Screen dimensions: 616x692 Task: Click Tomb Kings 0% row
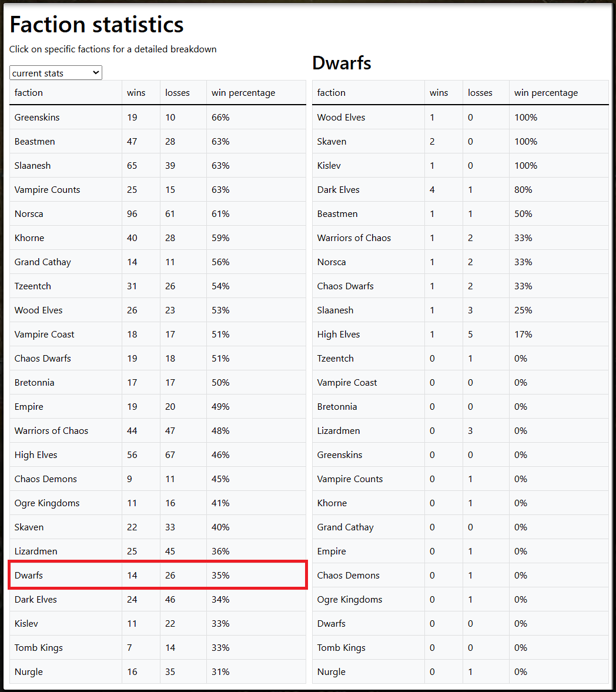461,647
